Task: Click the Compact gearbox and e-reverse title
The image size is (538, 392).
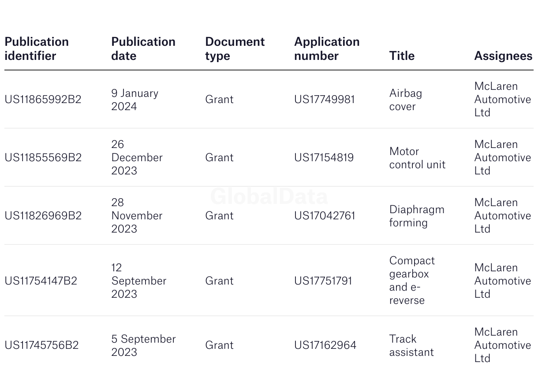Action: (412, 281)
